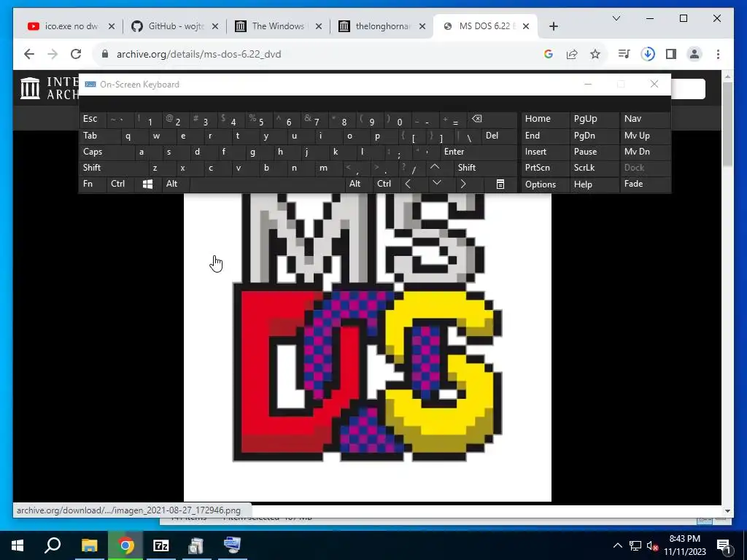Tap Enter key on On-Screen Keyboard
747x560 pixels.
[479, 152]
